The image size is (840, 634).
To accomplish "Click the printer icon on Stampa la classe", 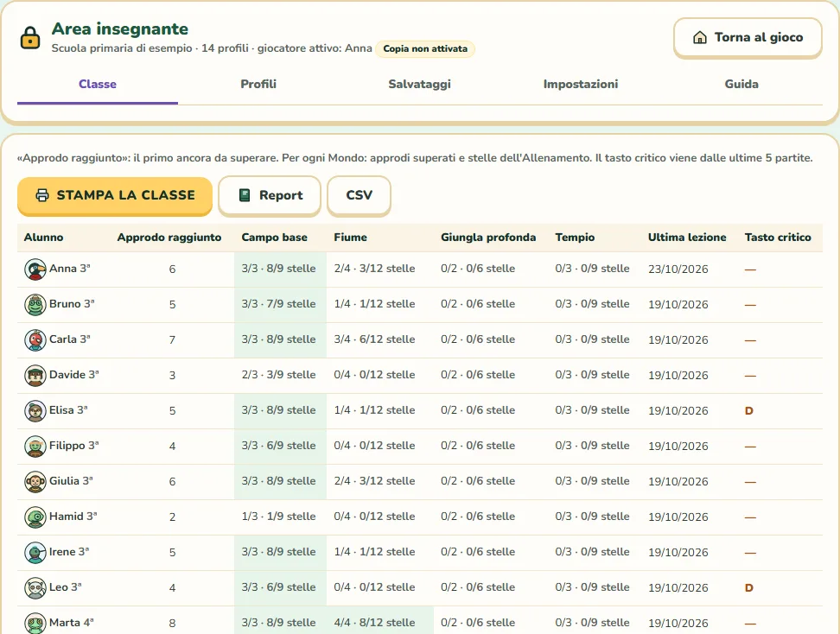I will 42,195.
